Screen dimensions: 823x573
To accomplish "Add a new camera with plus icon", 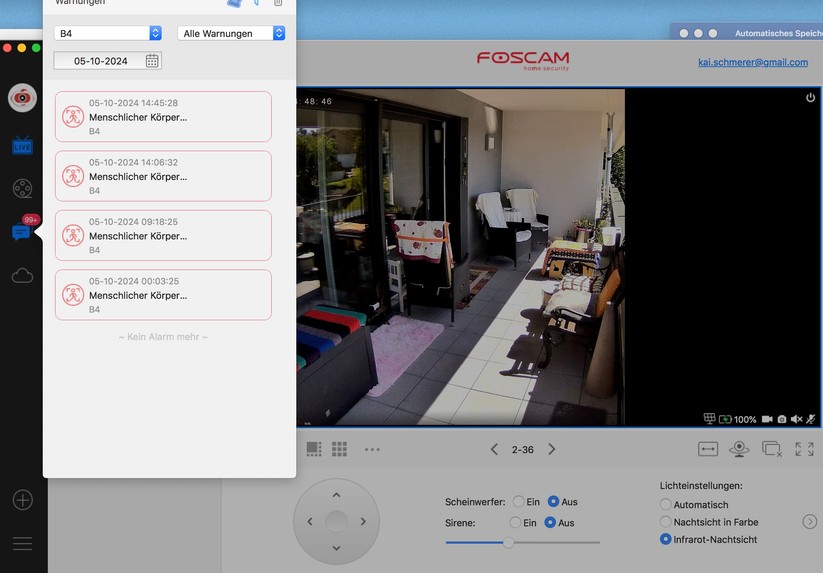I will pyautogui.click(x=23, y=500).
